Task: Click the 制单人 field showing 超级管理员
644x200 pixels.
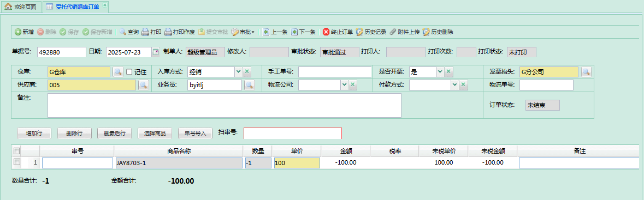Action: 205,52
